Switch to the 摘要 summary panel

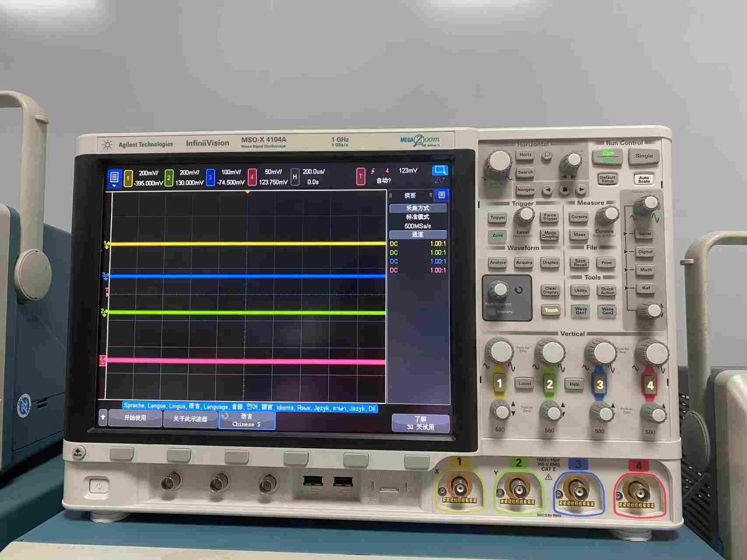coord(410,196)
